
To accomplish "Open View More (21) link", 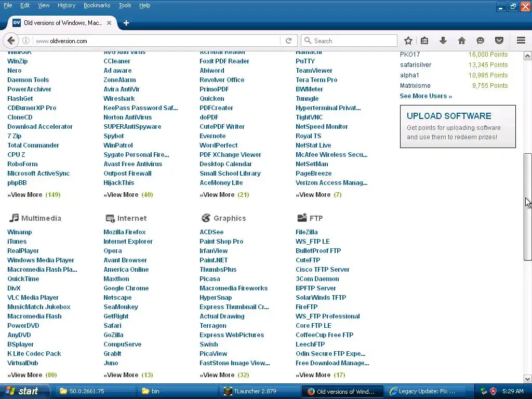I will click(x=224, y=195).
